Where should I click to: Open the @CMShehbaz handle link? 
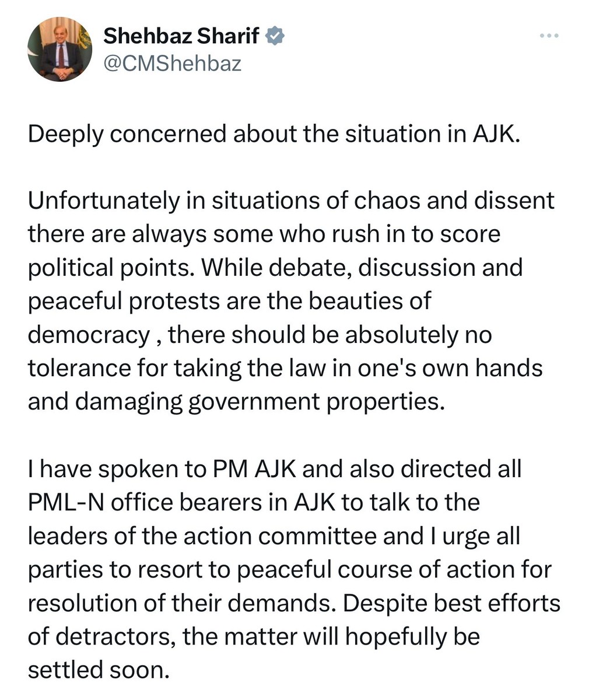pyautogui.click(x=172, y=63)
